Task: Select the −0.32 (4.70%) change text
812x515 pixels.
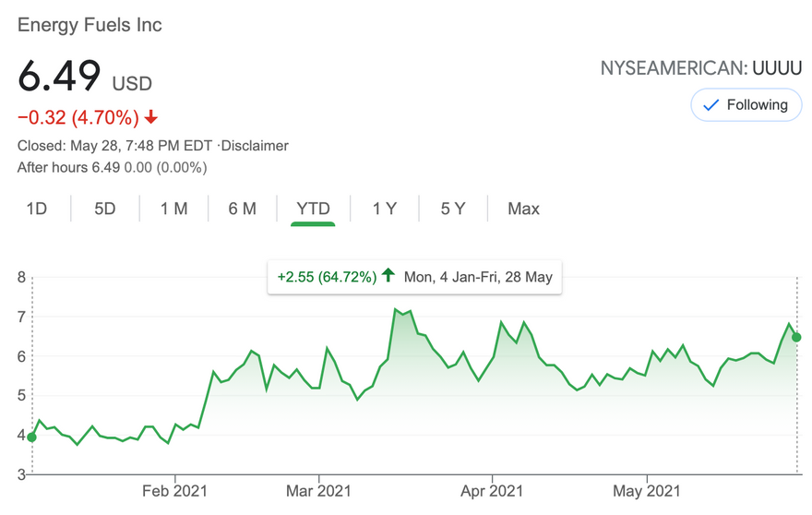Action: (78, 117)
